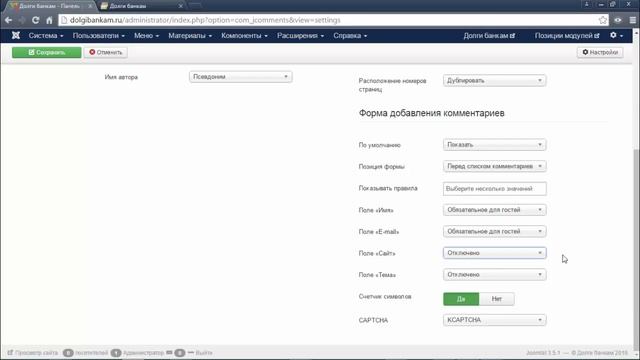Expand the Поле «E-mail» dropdown
The image size is (640, 360).
[494, 231]
